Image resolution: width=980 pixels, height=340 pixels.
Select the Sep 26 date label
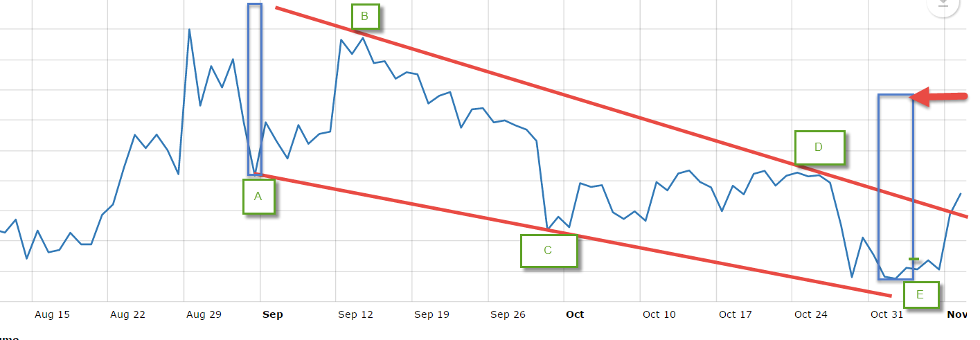[508, 314]
